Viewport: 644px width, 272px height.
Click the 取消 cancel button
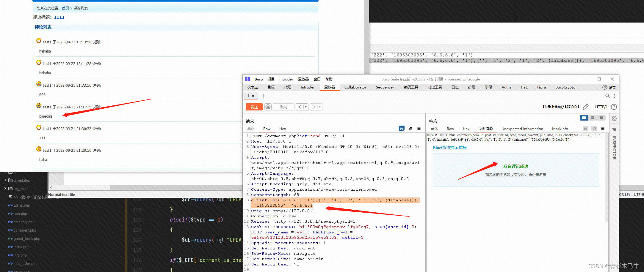tap(284, 107)
